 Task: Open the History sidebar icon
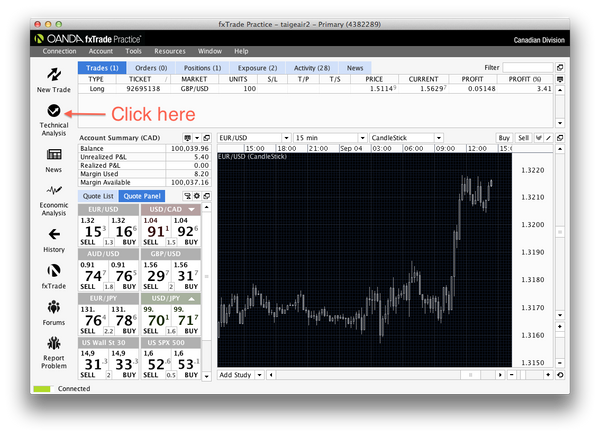[x=53, y=239]
